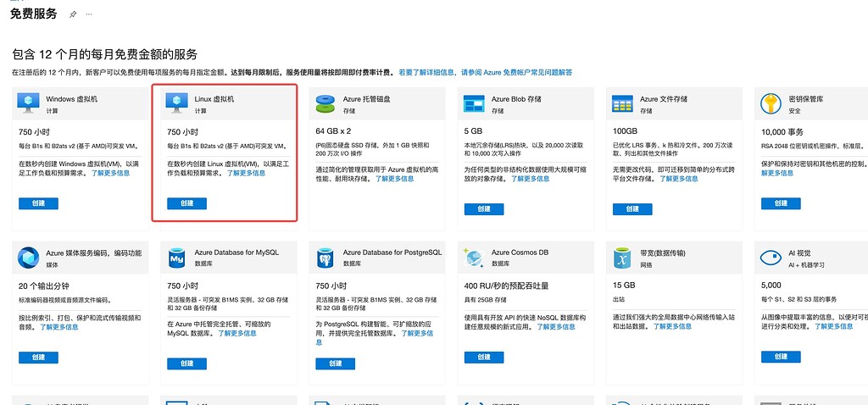The height and width of the screenshot is (405, 868).
Task: Open 了解更多信息 in MySQL card
Action: click(x=237, y=334)
